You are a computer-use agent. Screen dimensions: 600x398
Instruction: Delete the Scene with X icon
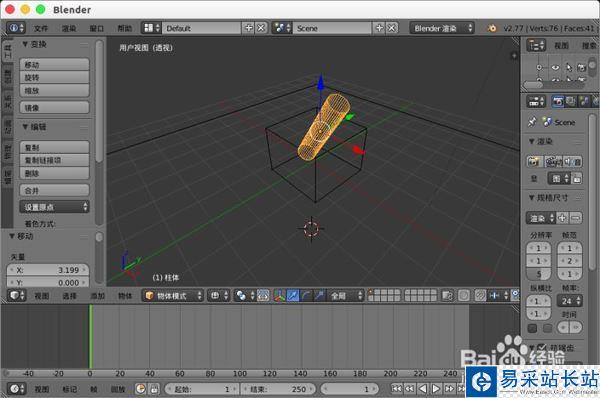391,28
